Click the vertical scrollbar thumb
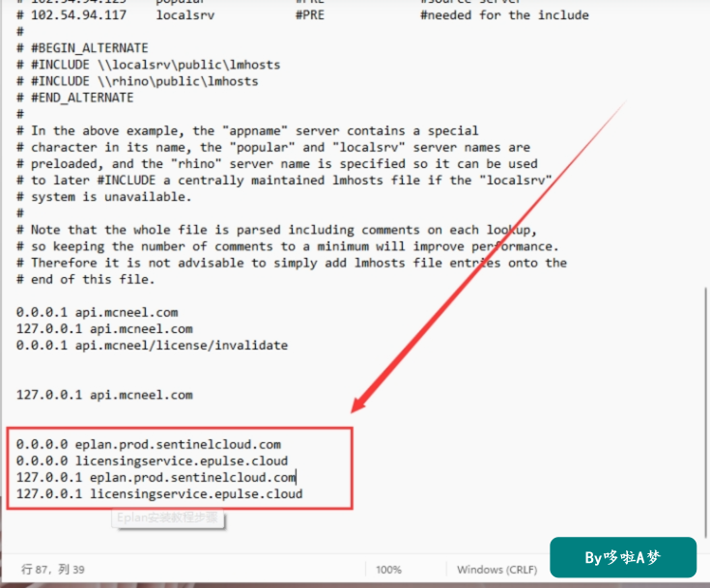The image size is (710, 588). click(x=706, y=412)
